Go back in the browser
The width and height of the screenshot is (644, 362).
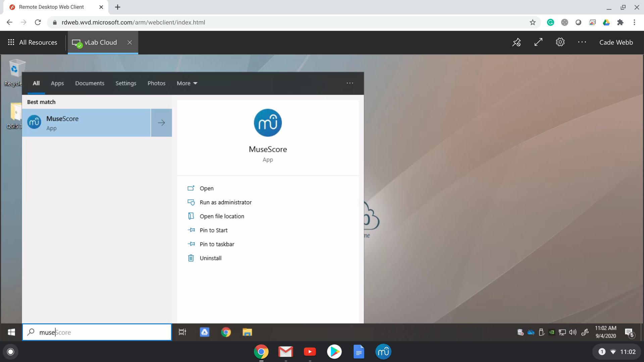click(9, 22)
